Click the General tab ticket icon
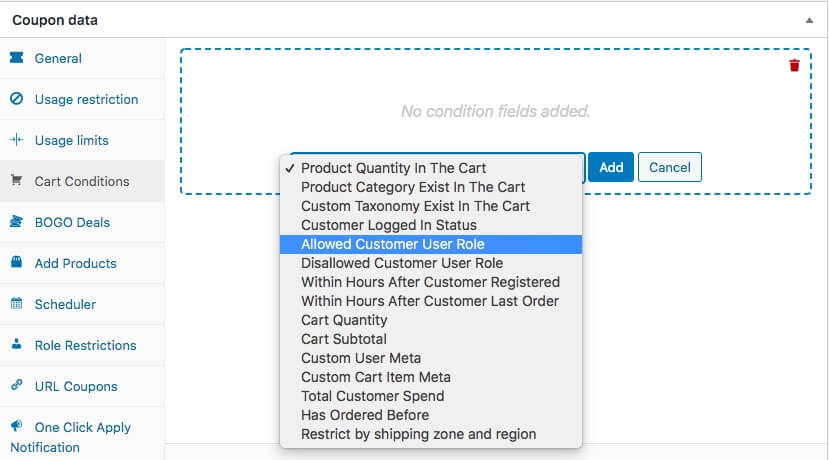Screen dimensions: 829x460 pos(16,57)
